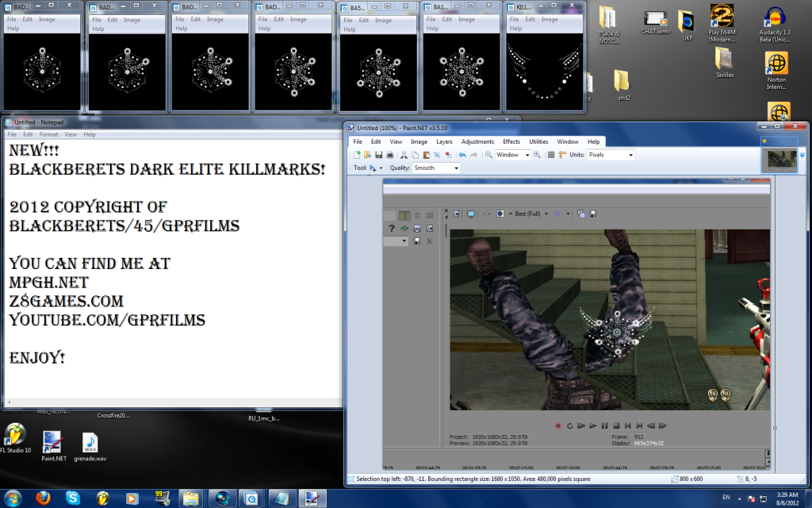Screen dimensions: 812x508
Task: Click the Zoom Out magnifier icon
Action: 488,155
